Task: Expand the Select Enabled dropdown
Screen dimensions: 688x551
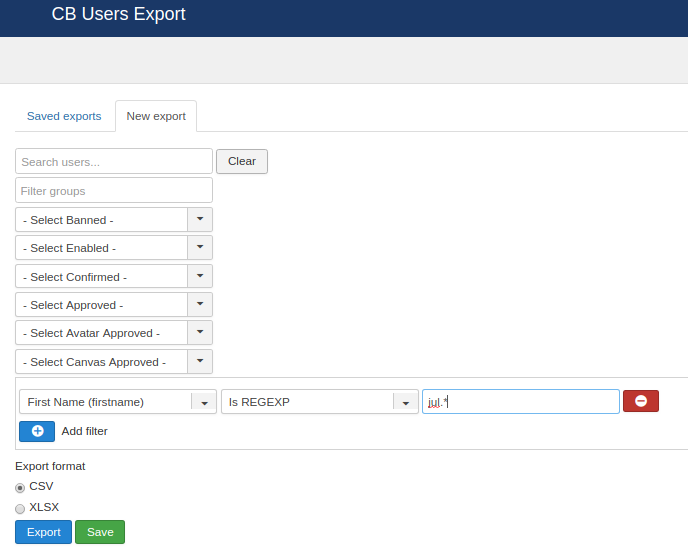Action: click(114, 248)
